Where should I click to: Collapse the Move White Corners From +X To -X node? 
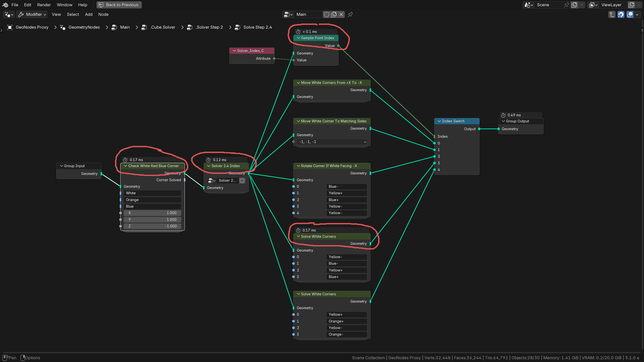pos(298,83)
